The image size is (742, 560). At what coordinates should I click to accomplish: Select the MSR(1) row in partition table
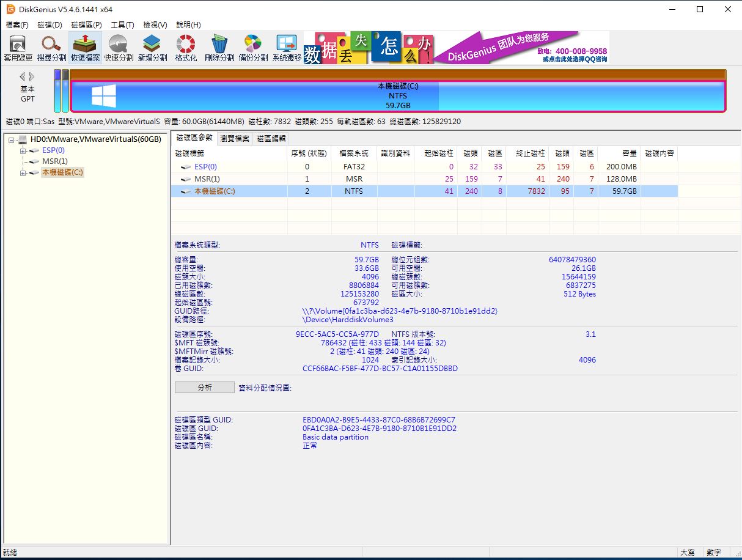(x=207, y=179)
